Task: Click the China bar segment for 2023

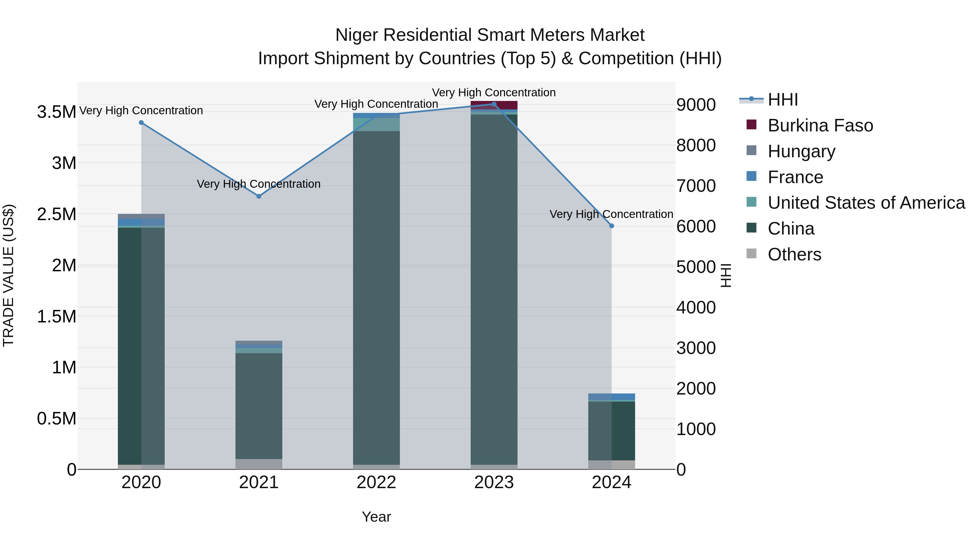Action: (494, 290)
